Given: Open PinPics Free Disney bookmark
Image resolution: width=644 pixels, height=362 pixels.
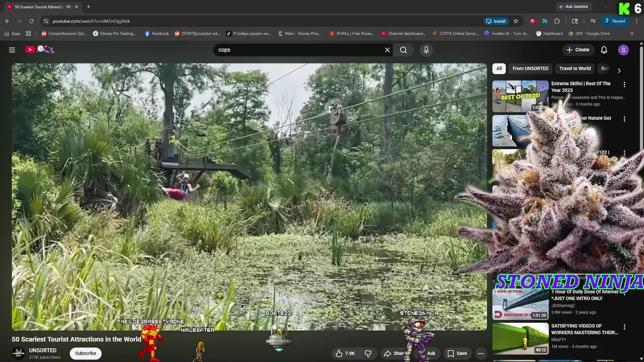Looking at the screenshot, I should [x=352, y=34].
